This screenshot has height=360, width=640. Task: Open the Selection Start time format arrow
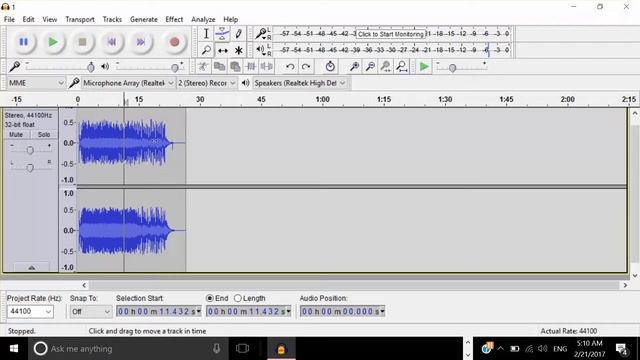198,311
